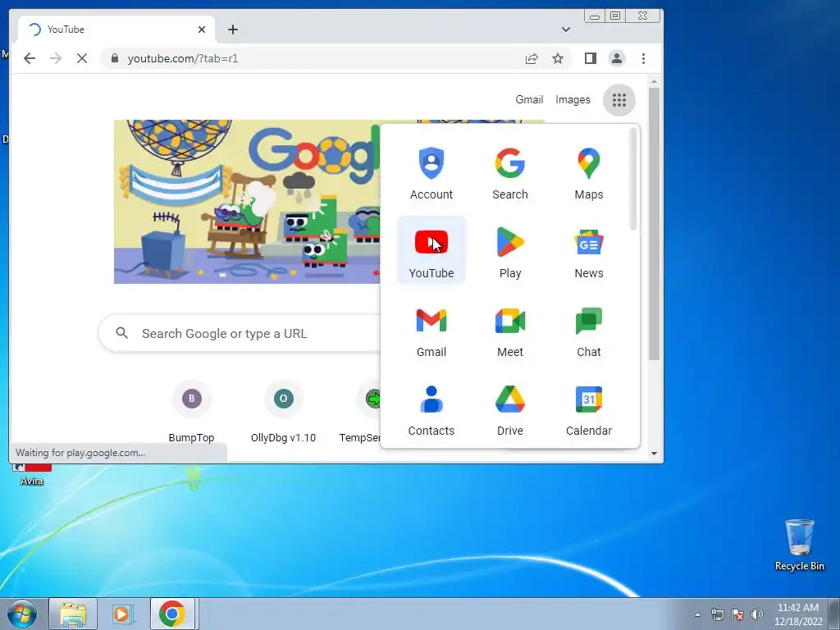The width and height of the screenshot is (840, 630).
Task: Open Windows Explorer from the taskbar
Action: point(73,614)
